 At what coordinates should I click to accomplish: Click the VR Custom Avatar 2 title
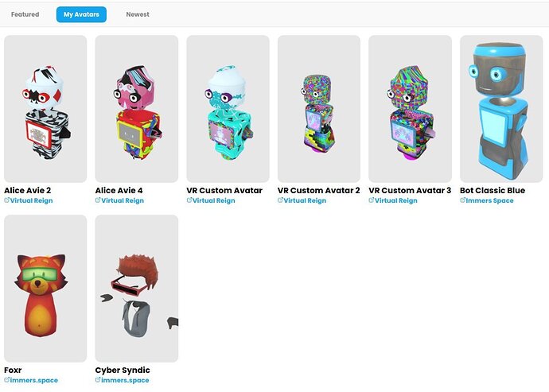pyautogui.click(x=318, y=190)
